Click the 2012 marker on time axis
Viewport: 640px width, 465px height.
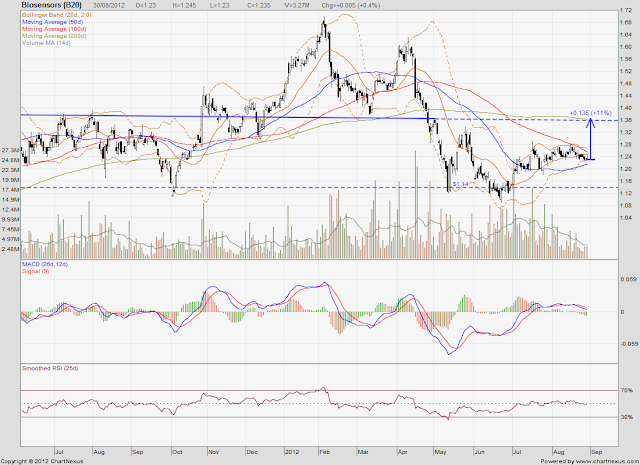coord(292,452)
